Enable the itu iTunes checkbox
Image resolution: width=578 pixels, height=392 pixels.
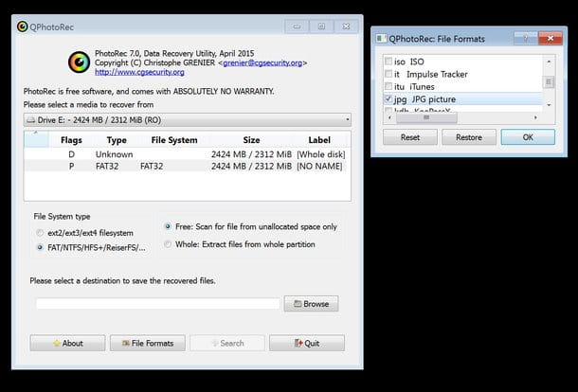[x=388, y=86]
